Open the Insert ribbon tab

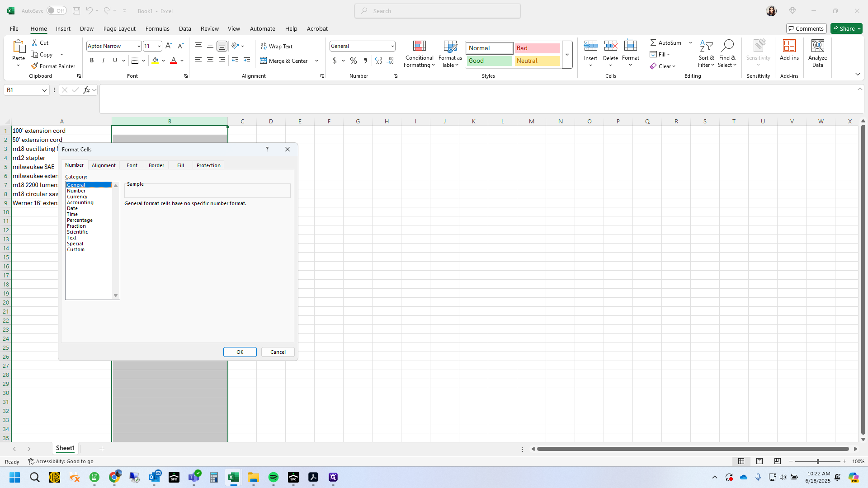pyautogui.click(x=63, y=28)
